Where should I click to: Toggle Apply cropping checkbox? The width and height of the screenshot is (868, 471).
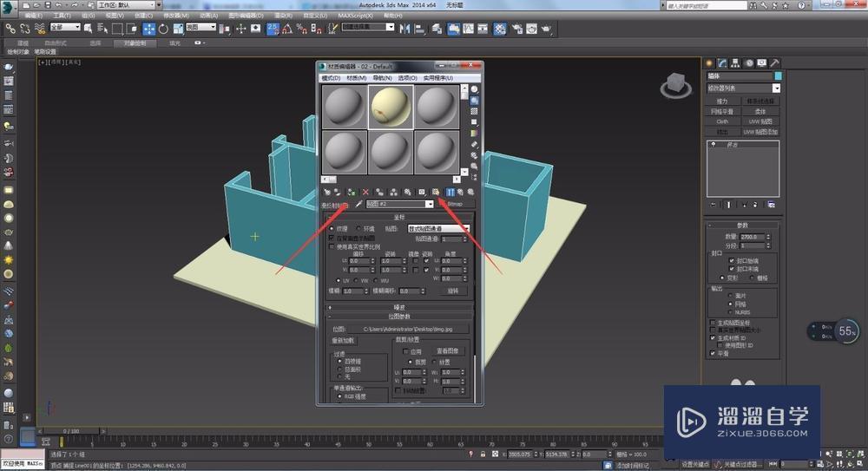[405, 351]
